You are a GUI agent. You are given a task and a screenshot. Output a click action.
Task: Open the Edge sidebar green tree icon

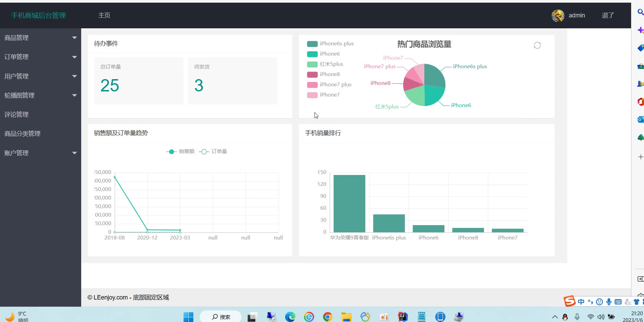(640, 137)
